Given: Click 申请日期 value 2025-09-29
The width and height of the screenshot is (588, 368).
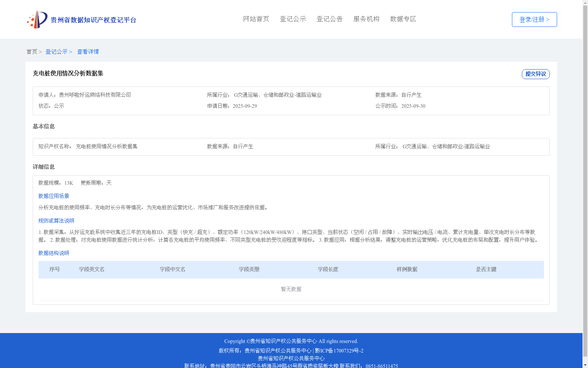Looking at the screenshot, I should (245, 106).
